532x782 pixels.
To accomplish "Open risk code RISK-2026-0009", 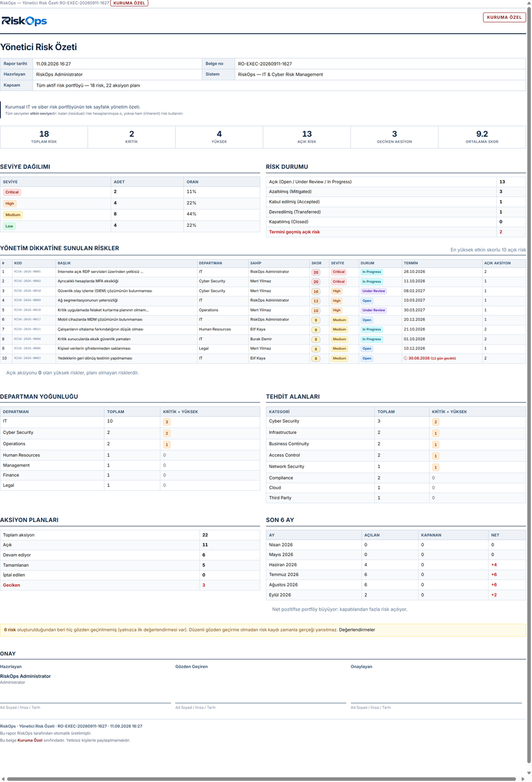I will click(x=27, y=300).
